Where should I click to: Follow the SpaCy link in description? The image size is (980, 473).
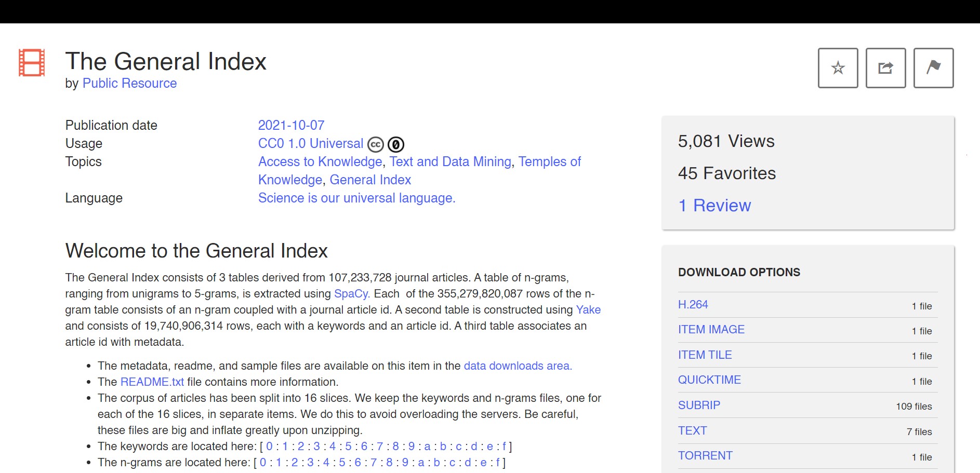click(351, 294)
